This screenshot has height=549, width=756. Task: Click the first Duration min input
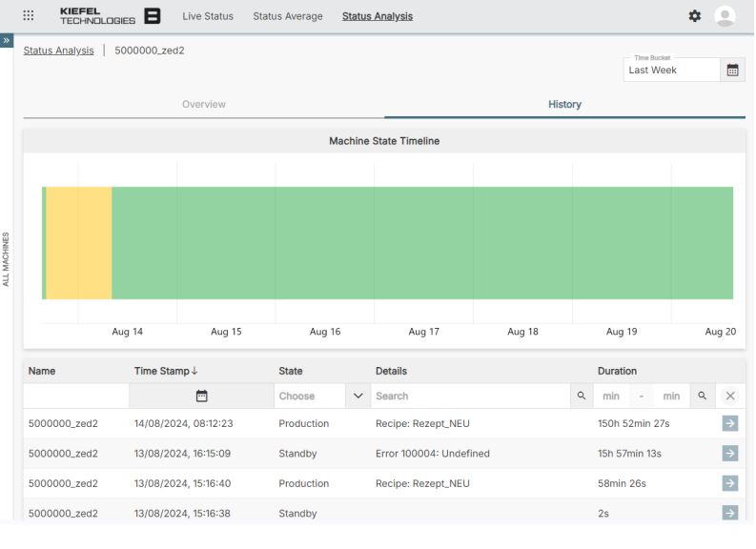(611, 396)
